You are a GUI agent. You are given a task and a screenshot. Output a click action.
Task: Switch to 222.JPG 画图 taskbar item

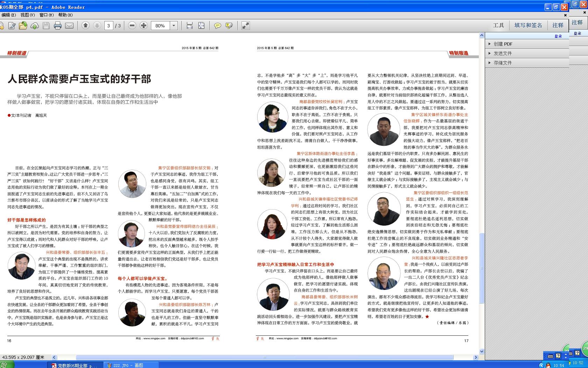pos(131,365)
